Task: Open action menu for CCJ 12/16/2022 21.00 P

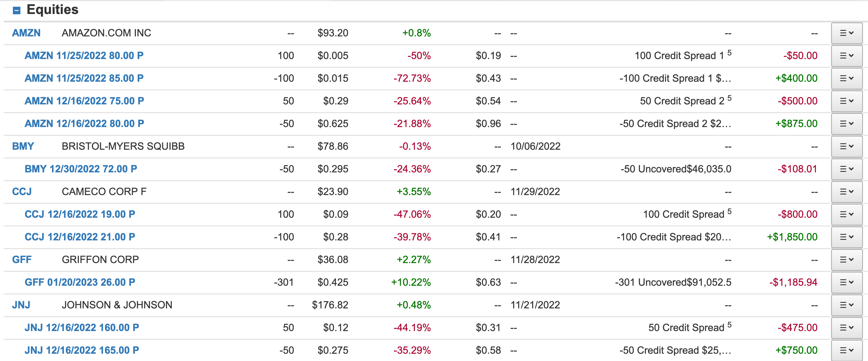Action: (846, 237)
